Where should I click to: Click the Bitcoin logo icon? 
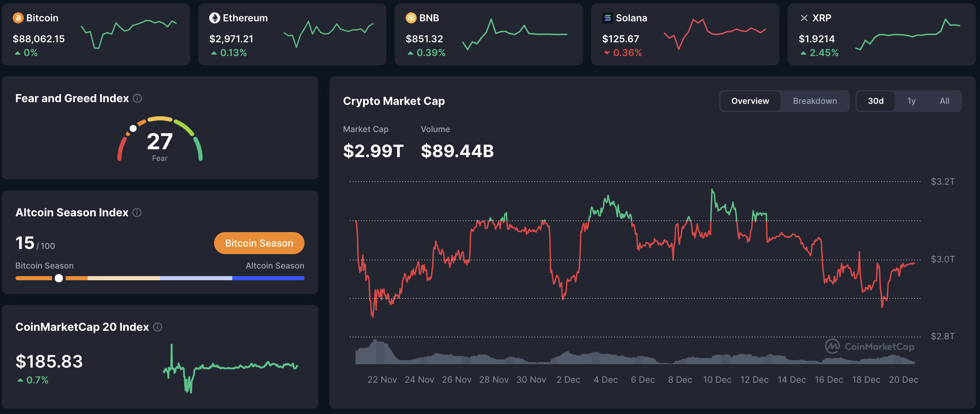click(18, 18)
